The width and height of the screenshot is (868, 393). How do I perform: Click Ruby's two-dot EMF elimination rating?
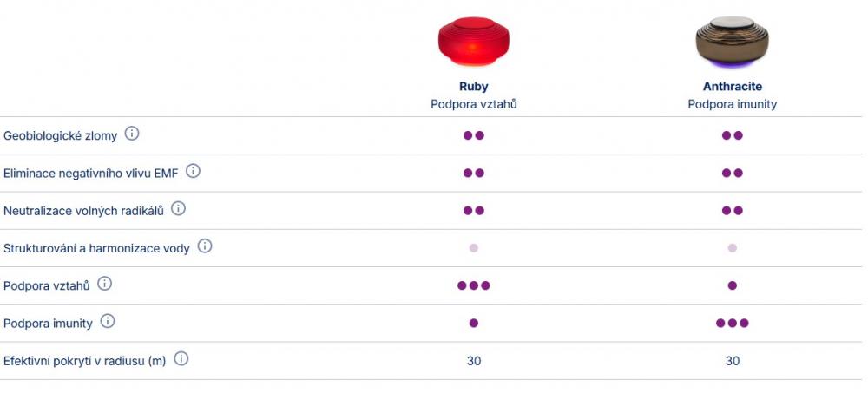coord(473,174)
